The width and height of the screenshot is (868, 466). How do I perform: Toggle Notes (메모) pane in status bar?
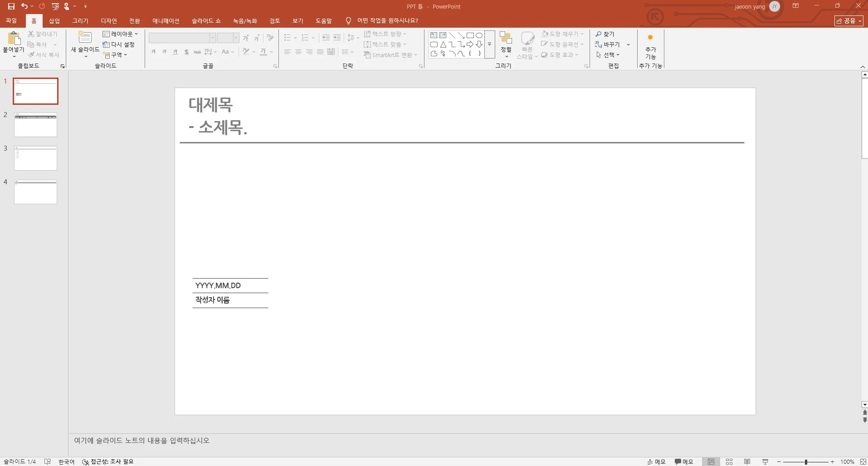click(x=656, y=461)
